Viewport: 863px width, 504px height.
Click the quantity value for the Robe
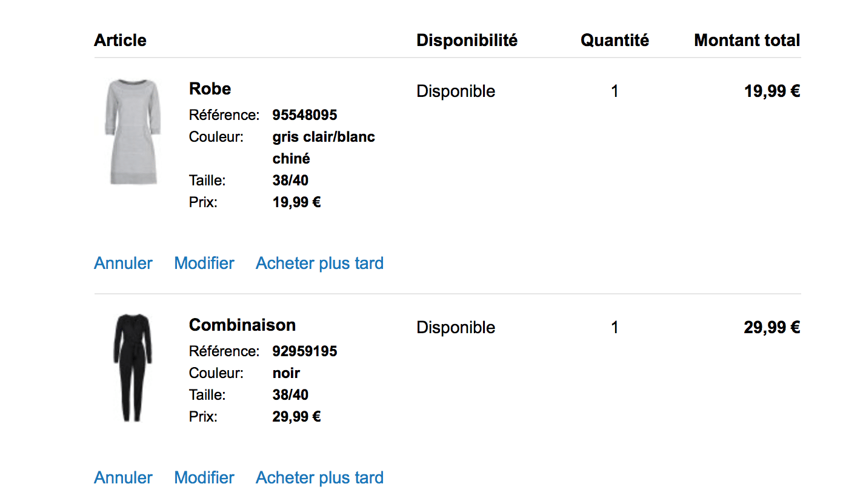coord(615,91)
